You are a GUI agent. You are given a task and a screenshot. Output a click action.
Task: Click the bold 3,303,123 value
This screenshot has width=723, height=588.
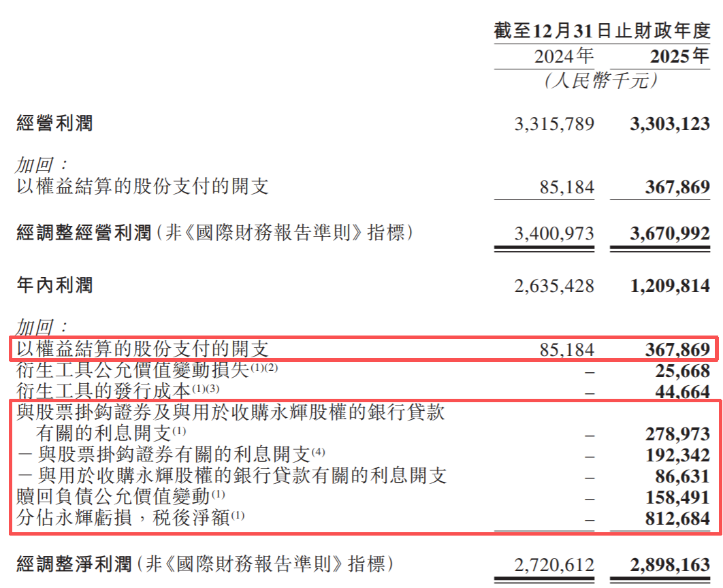click(671, 124)
